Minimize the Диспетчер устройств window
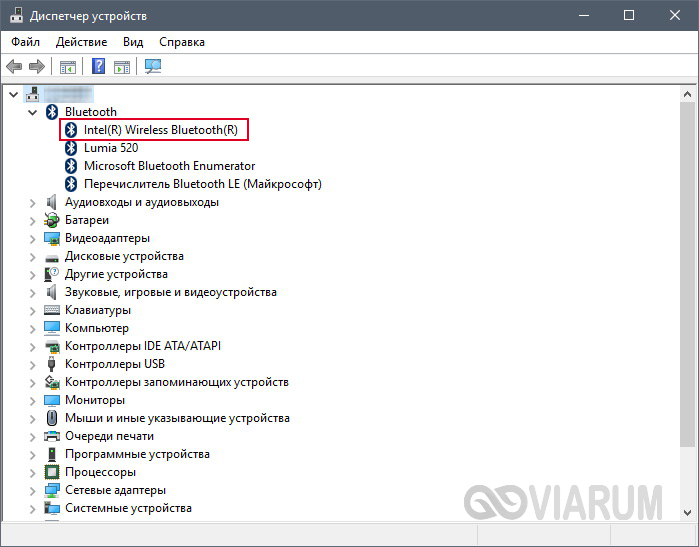 (584, 15)
